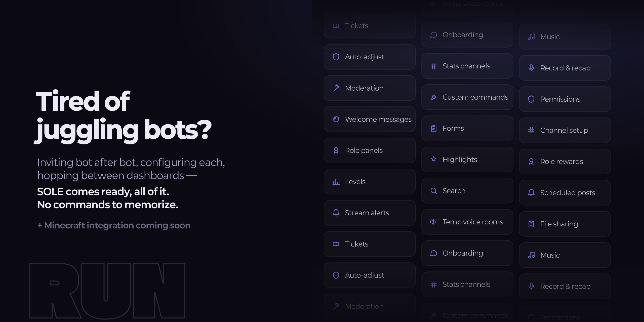Select the Inviting bot after bot paragraph

[x=131, y=169]
